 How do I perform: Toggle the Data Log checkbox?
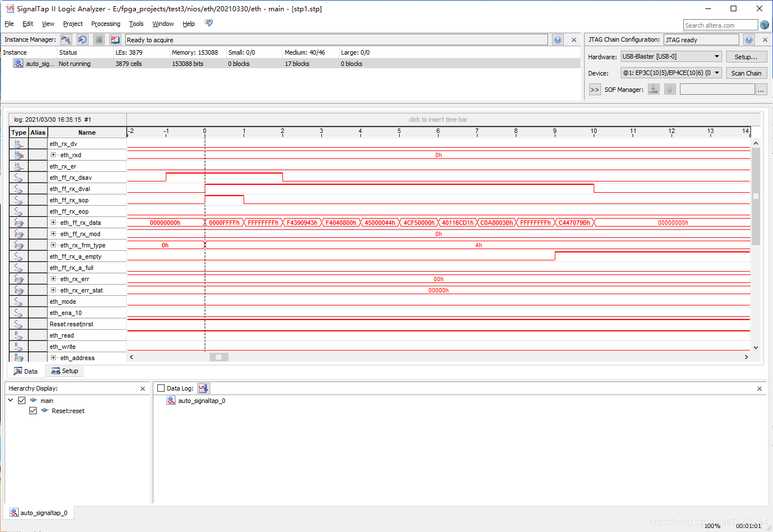tap(161, 388)
